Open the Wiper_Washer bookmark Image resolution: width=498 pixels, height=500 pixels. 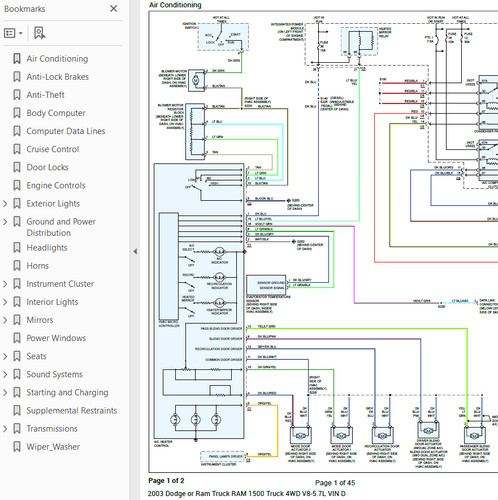[x=53, y=447]
